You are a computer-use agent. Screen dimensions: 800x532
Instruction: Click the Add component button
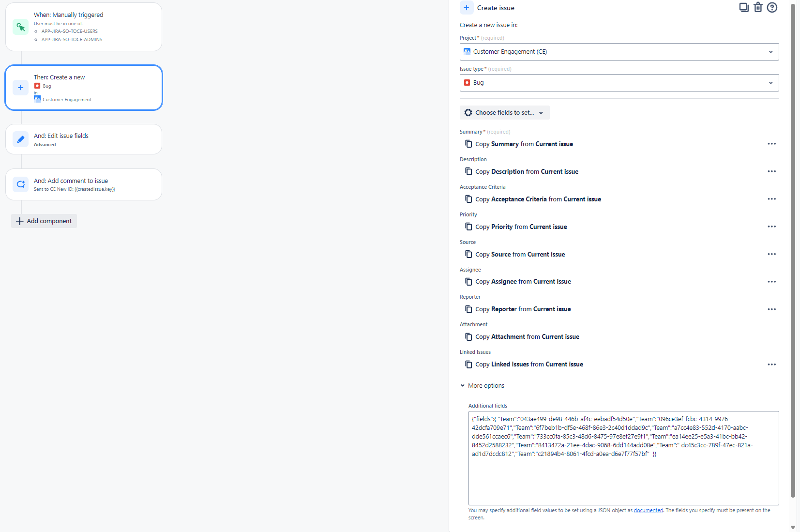44,221
